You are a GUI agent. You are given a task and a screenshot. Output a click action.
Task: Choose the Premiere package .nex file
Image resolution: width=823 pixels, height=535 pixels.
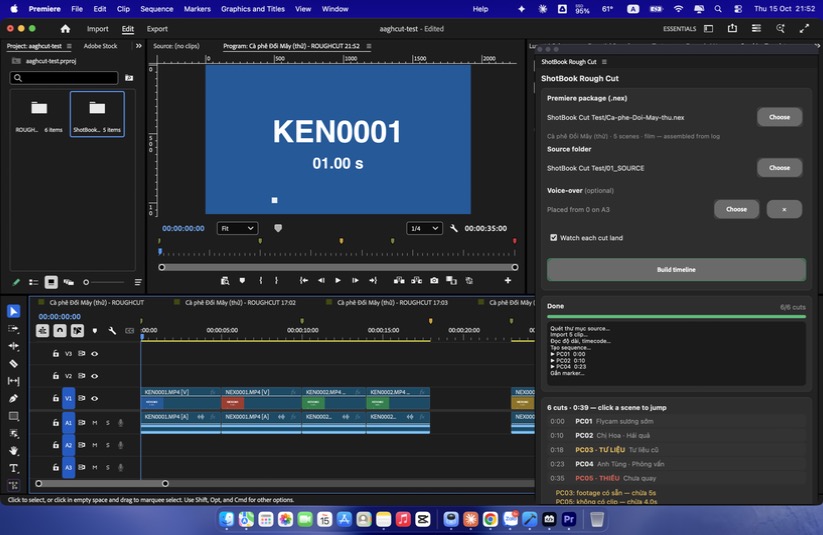point(779,117)
